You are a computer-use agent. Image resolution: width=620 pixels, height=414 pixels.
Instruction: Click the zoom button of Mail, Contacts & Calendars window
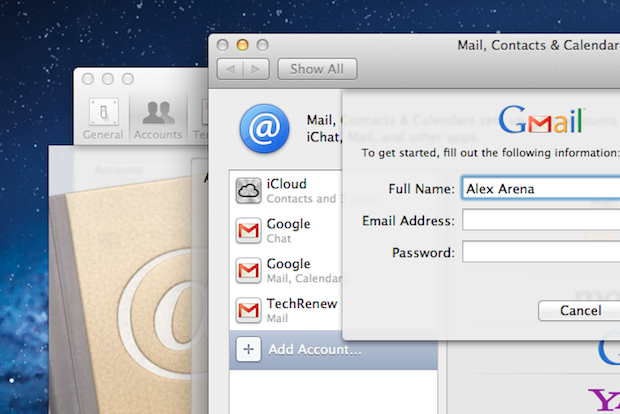[263, 45]
